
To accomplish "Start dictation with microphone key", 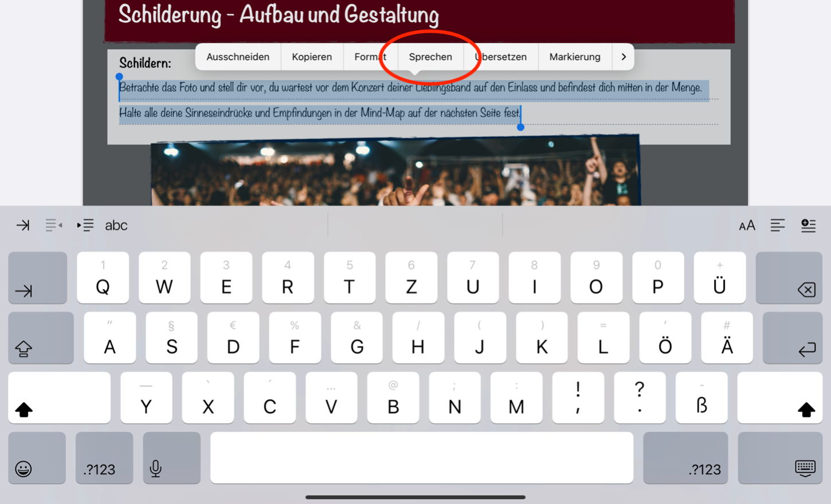I will tap(171, 458).
